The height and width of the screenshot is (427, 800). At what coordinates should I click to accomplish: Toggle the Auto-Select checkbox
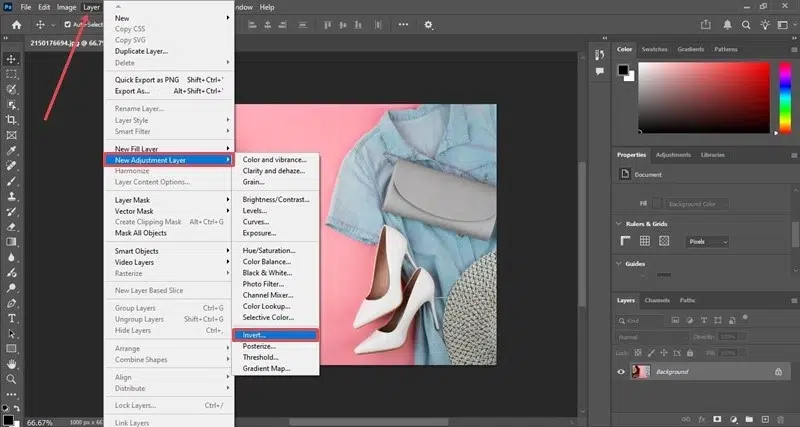tap(67, 24)
